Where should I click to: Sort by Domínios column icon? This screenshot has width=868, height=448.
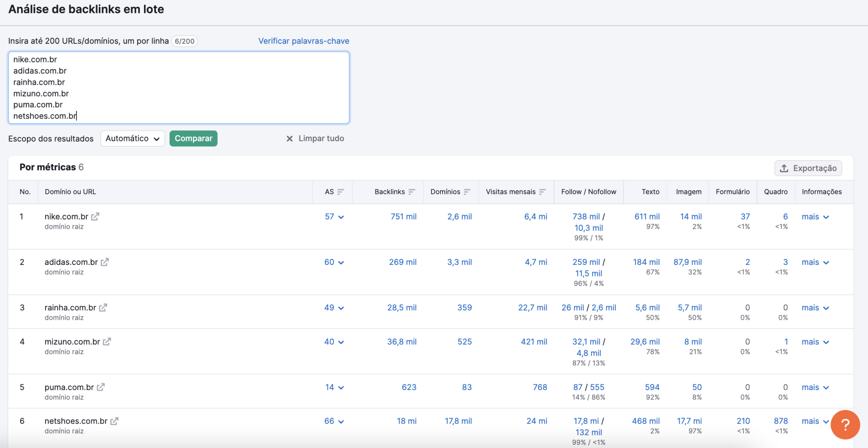point(467,192)
